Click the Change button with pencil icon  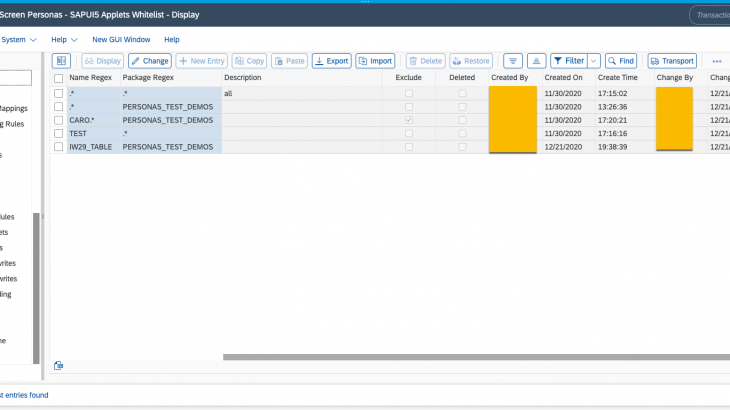click(x=149, y=61)
